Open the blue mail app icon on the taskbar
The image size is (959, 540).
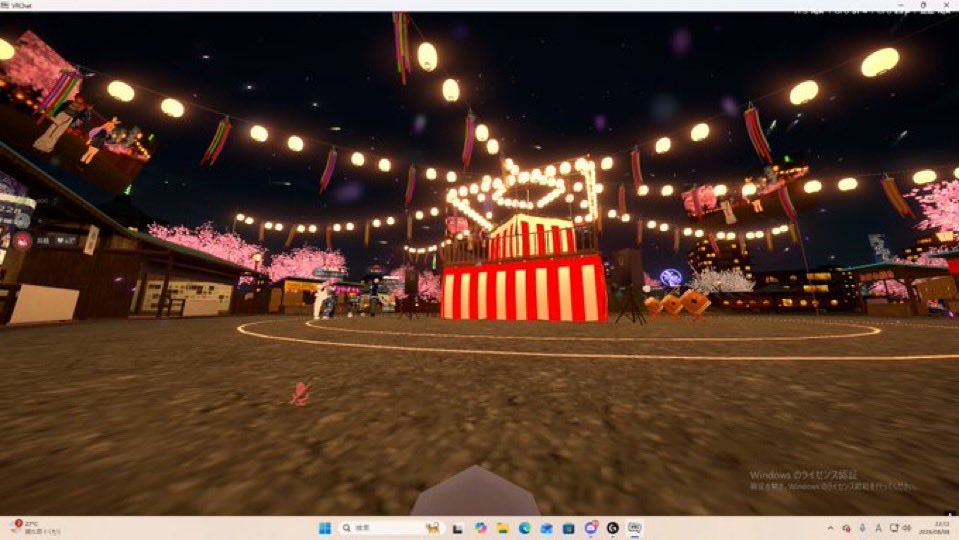tap(547, 528)
